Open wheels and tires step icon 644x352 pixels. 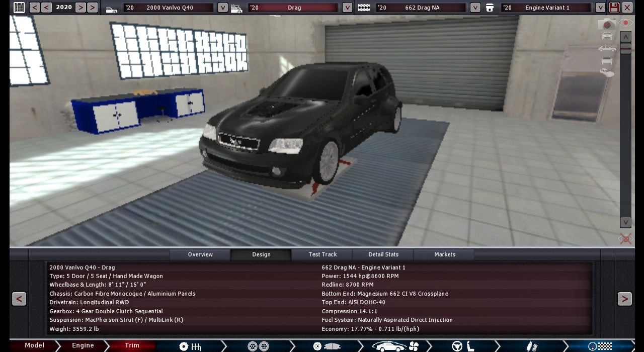tap(258, 346)
